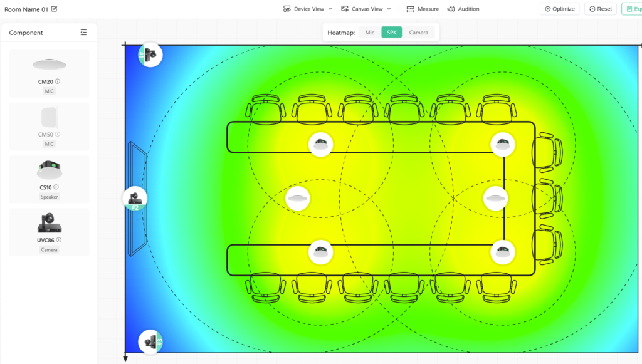Select camera #2 on left wall
The image size is (642, 364).
click(x=135, y=199)
